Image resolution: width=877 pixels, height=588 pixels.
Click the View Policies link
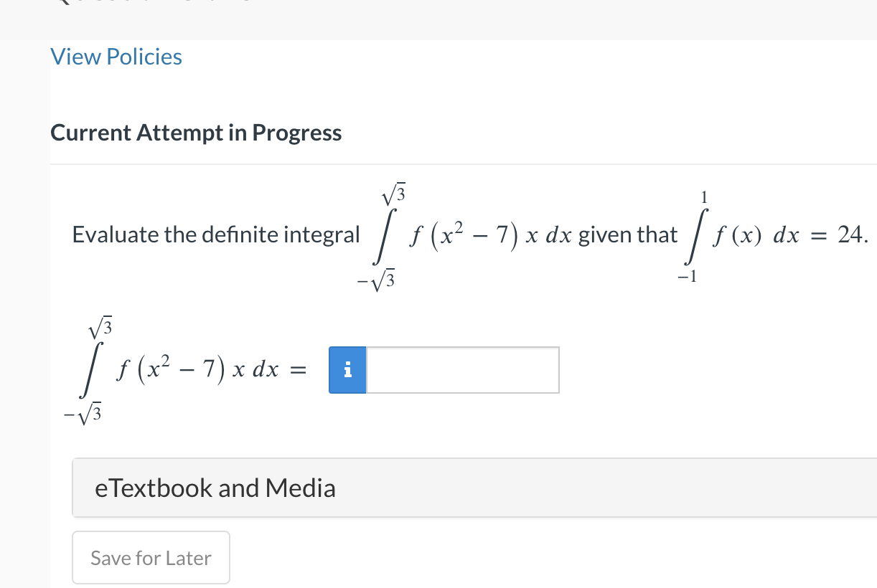click(x=116, y=57)
